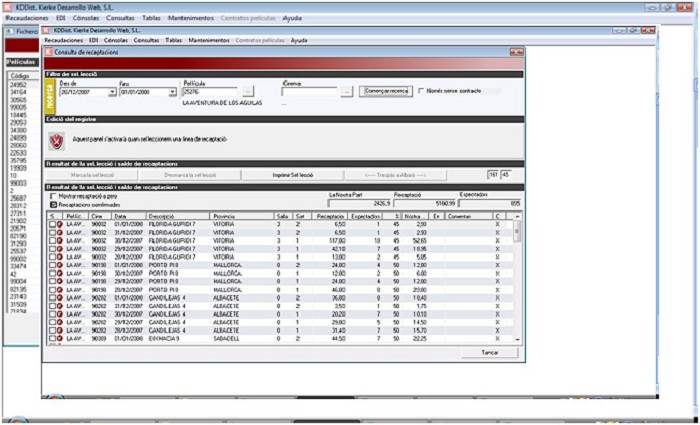Click the empty Cinema input field
This screenshot has height=425, width=700.
[x=309, y=92]
